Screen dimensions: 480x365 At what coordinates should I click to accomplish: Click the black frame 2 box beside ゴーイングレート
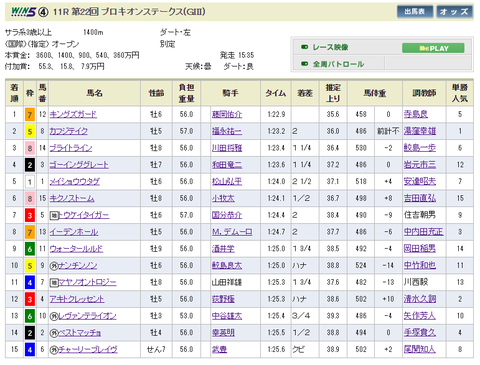coord(30,165)
